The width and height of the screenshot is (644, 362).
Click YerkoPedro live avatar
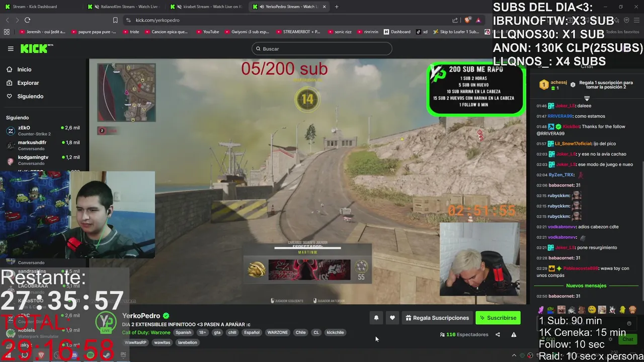tap(106, 323)
